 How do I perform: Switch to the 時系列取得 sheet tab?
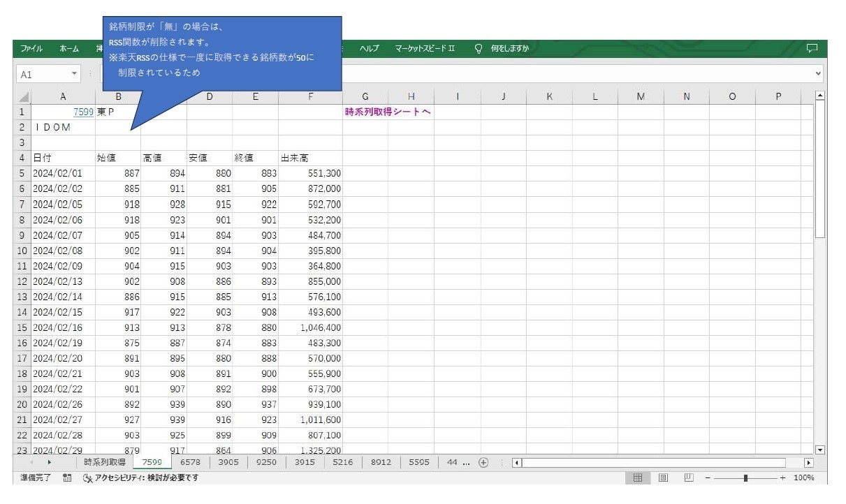105,462
